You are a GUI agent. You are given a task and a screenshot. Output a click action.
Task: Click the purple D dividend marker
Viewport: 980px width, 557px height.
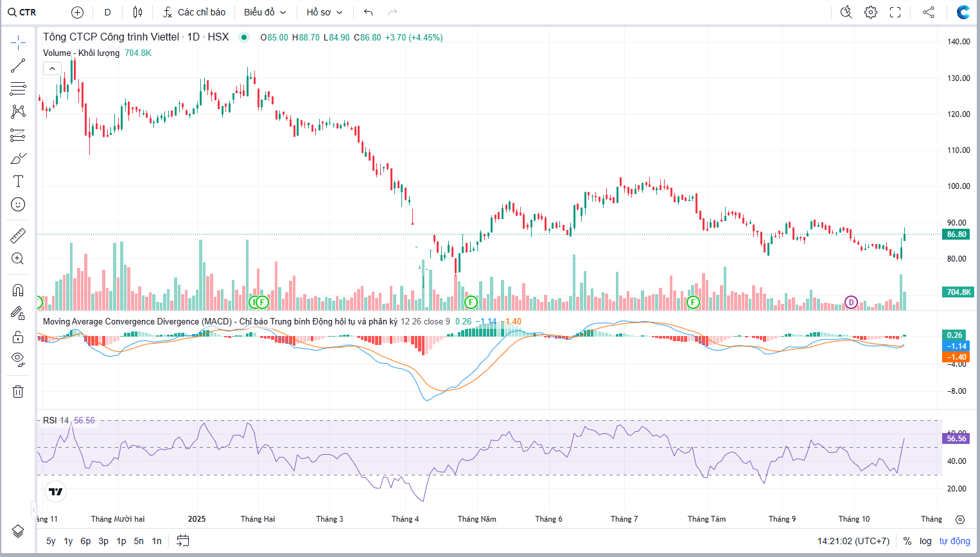(x=851, y=302)
